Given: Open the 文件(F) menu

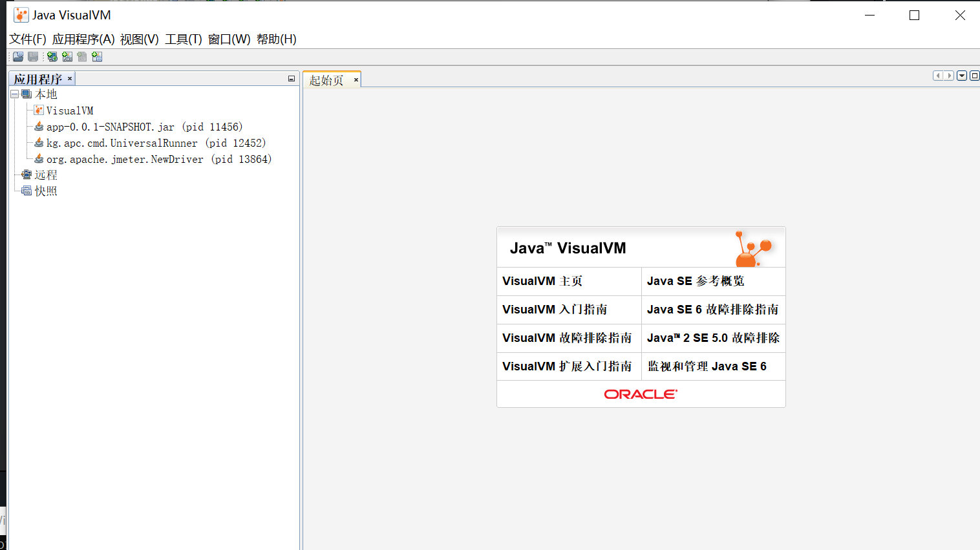Looking at the screenshot, I should [x=28, y=39].
